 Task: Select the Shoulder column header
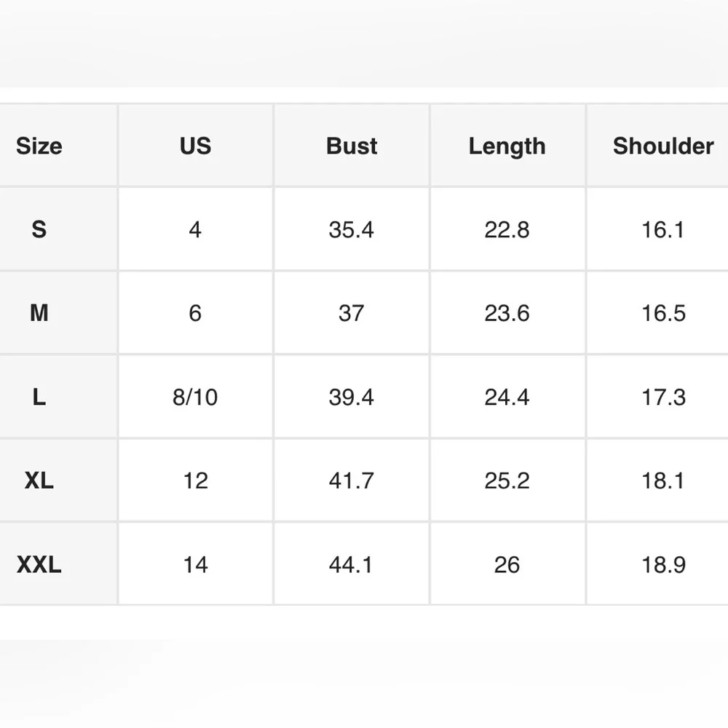point(663,146)
